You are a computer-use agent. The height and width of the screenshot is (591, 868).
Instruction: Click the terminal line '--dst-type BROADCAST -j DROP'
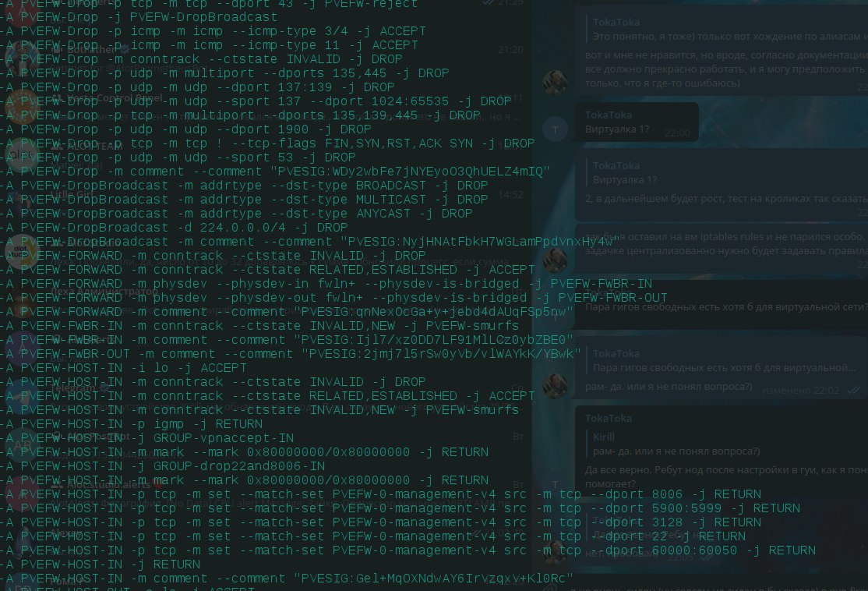click(x=244, y=185)
